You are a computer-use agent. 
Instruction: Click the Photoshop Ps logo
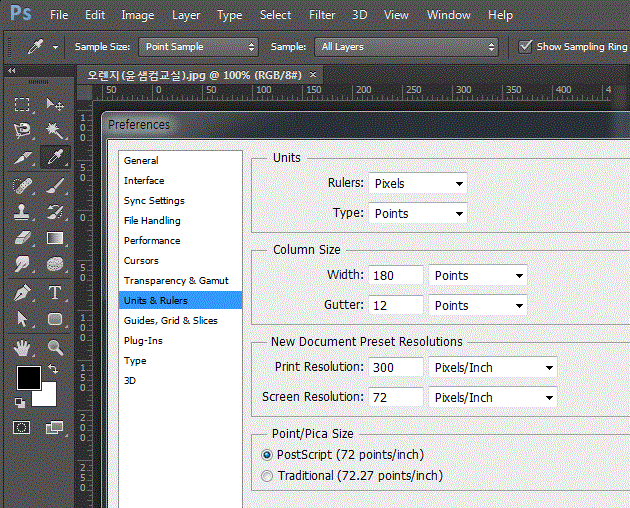coord(21,13)
